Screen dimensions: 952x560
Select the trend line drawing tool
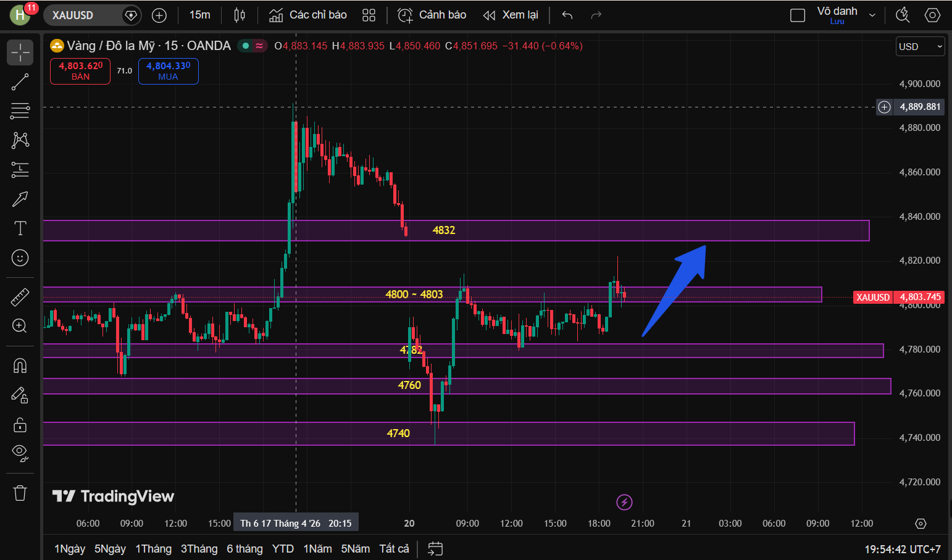coord(20,82)
